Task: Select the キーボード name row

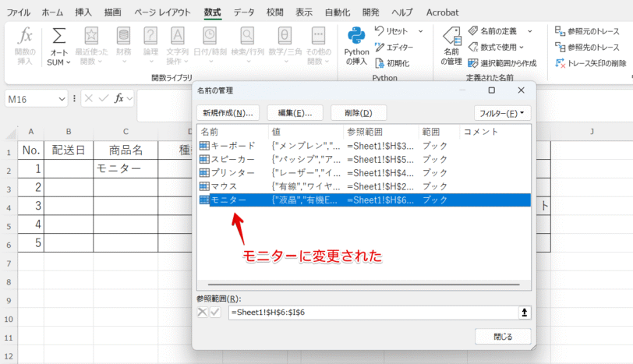Action: (x=364, y=146)
